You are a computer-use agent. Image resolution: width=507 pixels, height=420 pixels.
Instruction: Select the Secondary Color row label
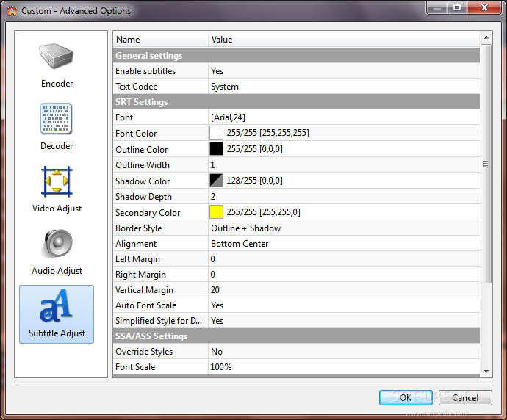(148, 213)
